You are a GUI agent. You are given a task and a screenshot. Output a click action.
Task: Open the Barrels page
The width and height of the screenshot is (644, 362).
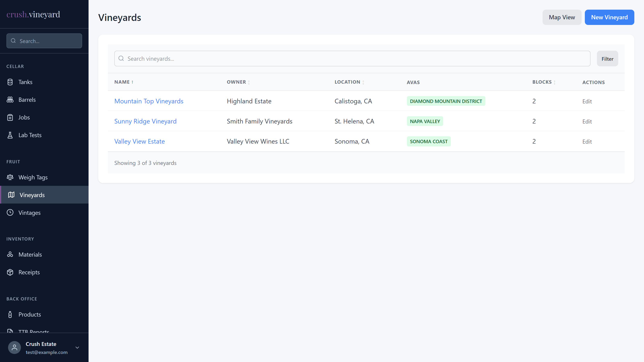(x=44, y=100)
